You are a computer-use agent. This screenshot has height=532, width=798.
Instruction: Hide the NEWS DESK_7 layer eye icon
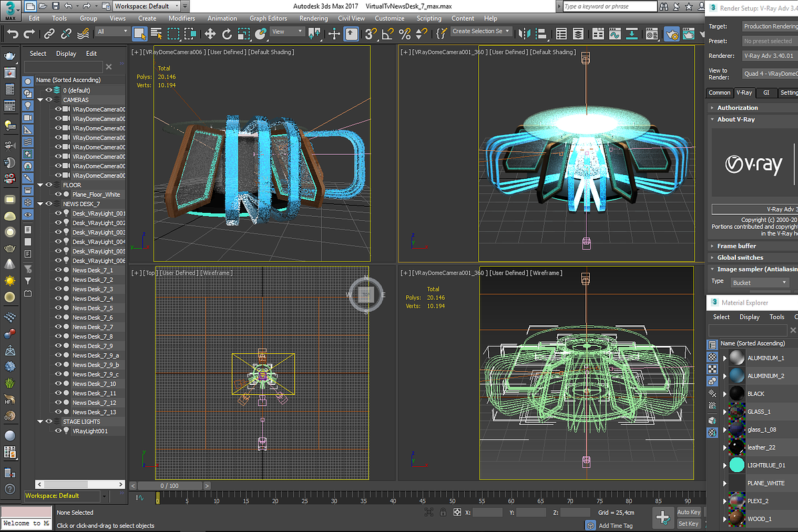pos(49,204)
